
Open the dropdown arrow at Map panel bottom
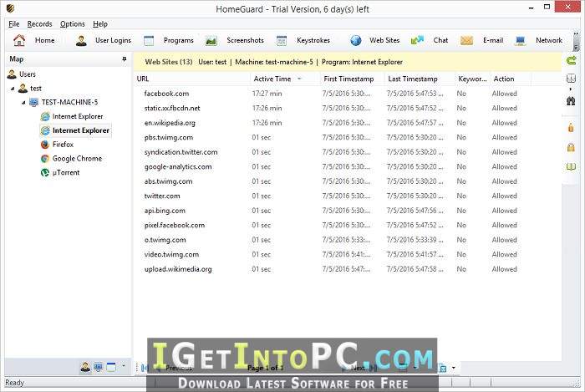124,366
